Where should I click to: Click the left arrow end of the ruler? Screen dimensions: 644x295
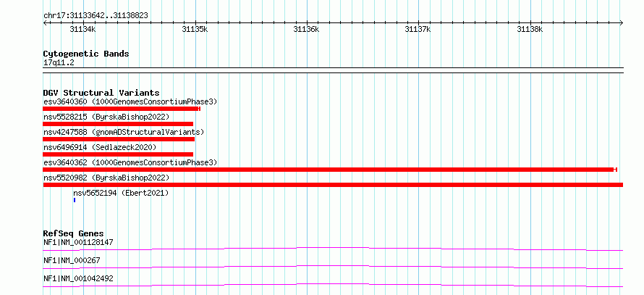click(45, 23)
